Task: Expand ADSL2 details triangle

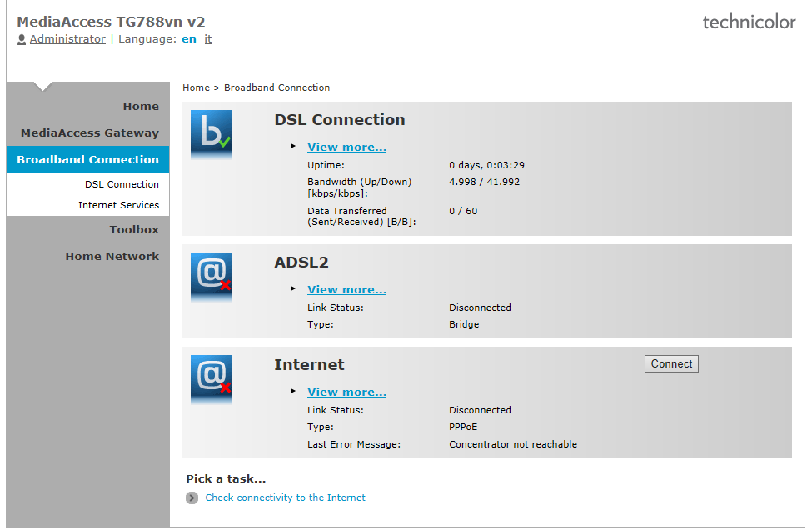Action: (x=293, y=288)
